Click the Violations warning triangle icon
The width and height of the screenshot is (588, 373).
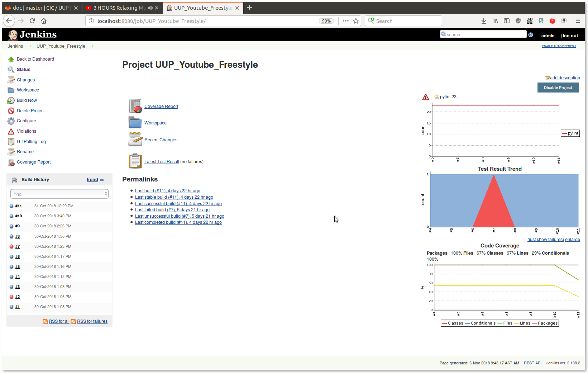coord(11,131)
